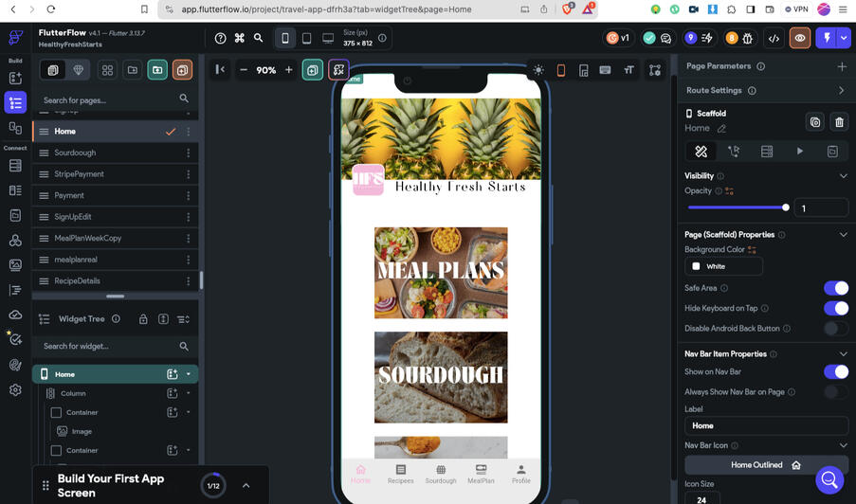Enable Disable Android Back Button switch
Viewport: 856px width, 504px height.
coord(835,329)
